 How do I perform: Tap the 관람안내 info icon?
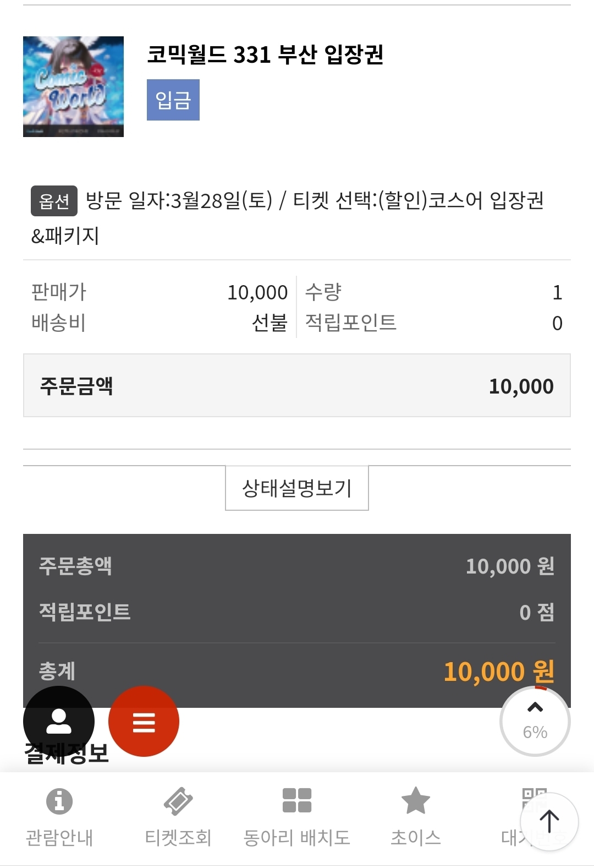pos(59,801)
